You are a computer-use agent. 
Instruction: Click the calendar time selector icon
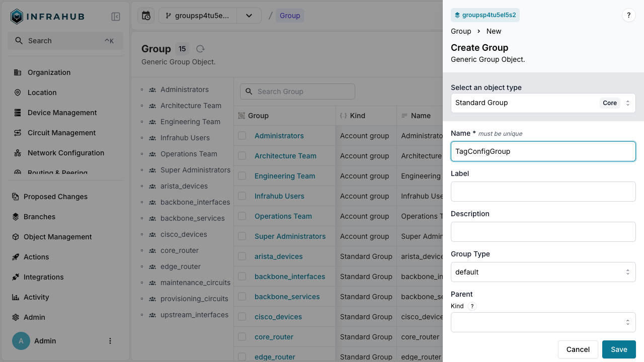(x=146, y=16)
